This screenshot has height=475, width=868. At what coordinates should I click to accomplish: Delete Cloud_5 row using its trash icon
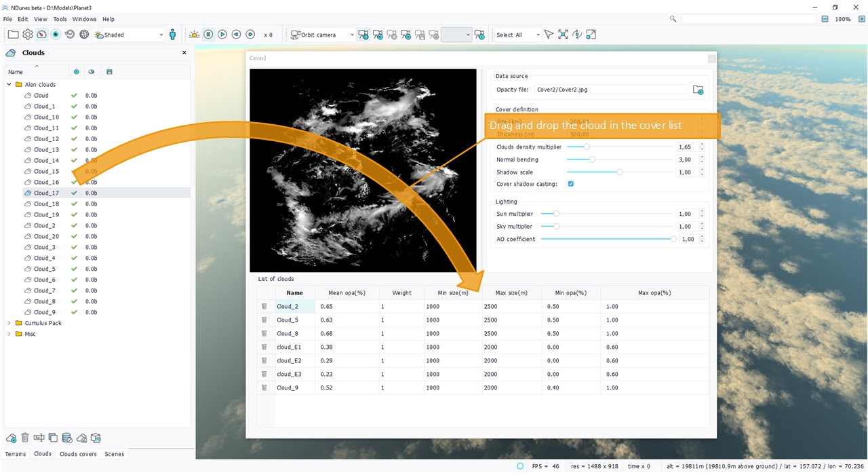264,320
